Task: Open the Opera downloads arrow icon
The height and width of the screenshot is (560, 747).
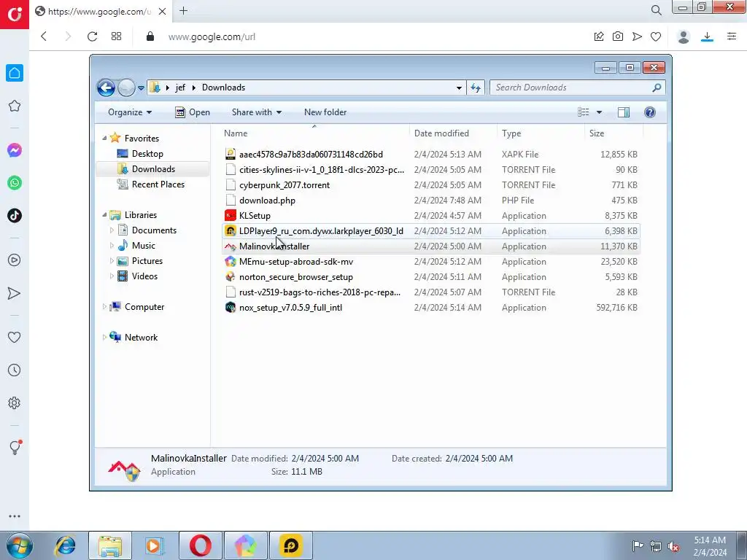Action: (707, 36)
